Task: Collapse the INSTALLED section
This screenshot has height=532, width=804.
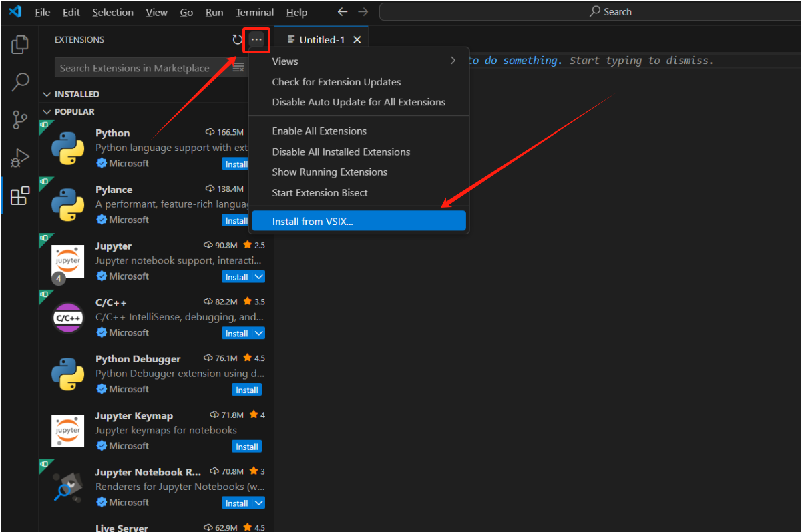Action: point(47,95)
